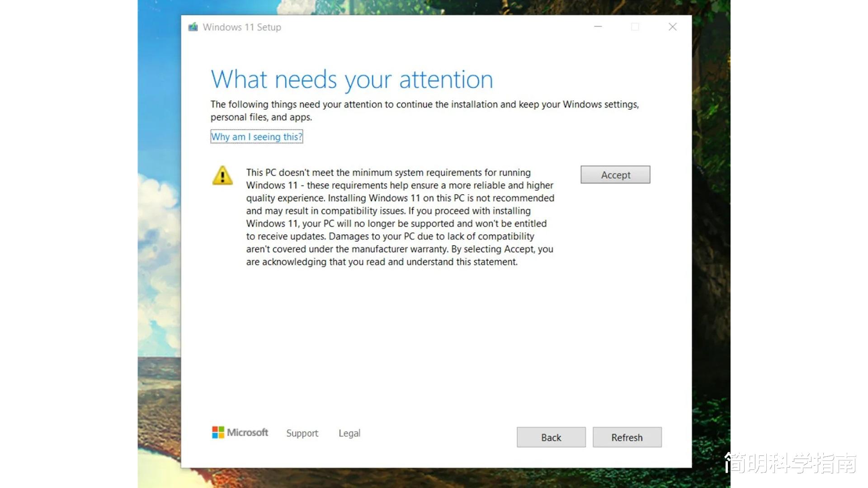Click the setup flag icon before the window title

coord(193,27)
